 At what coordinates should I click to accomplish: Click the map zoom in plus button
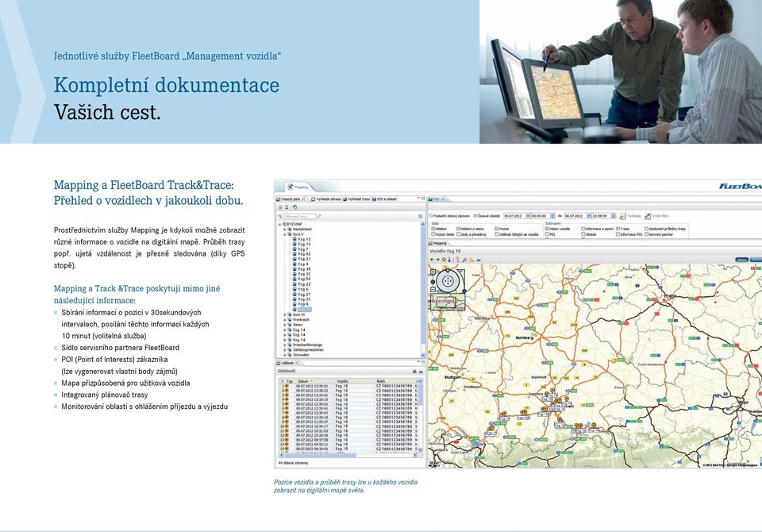tap(433, 272)
